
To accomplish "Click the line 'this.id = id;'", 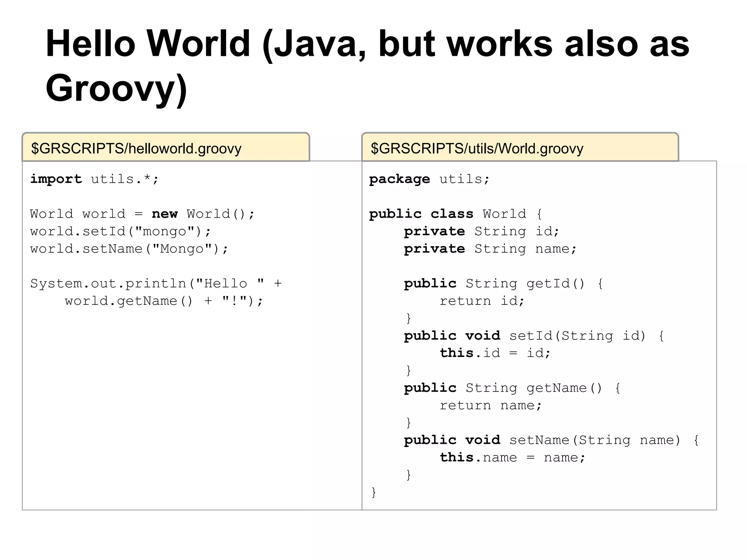I will pos(495,353).
